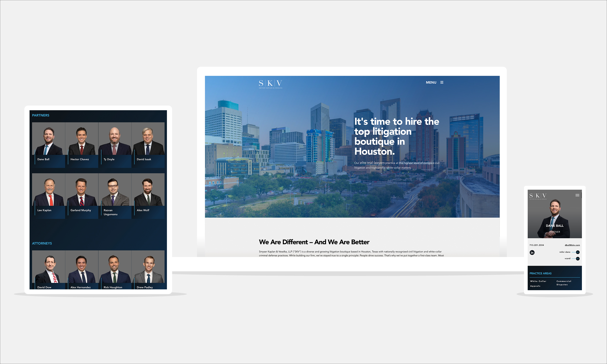Open David Dow's attorney thumbnail
607x364 pixels.
[48, 269]
